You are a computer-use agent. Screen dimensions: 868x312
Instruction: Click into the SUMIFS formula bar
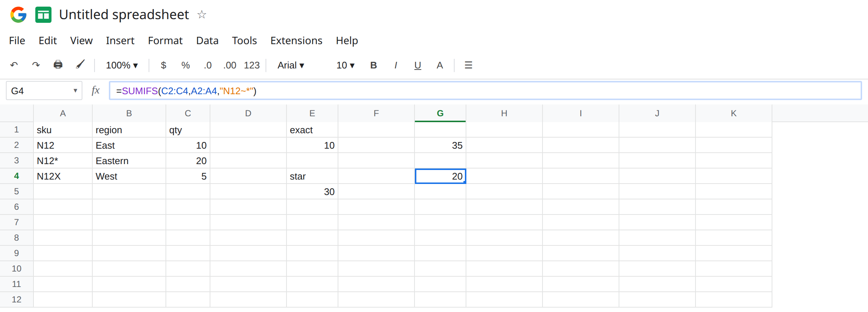(485, 91)
